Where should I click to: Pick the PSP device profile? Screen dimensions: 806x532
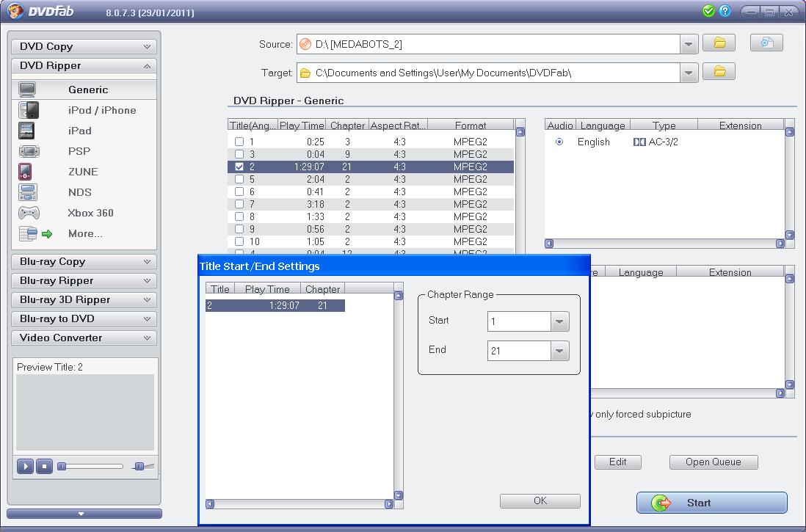84,151
